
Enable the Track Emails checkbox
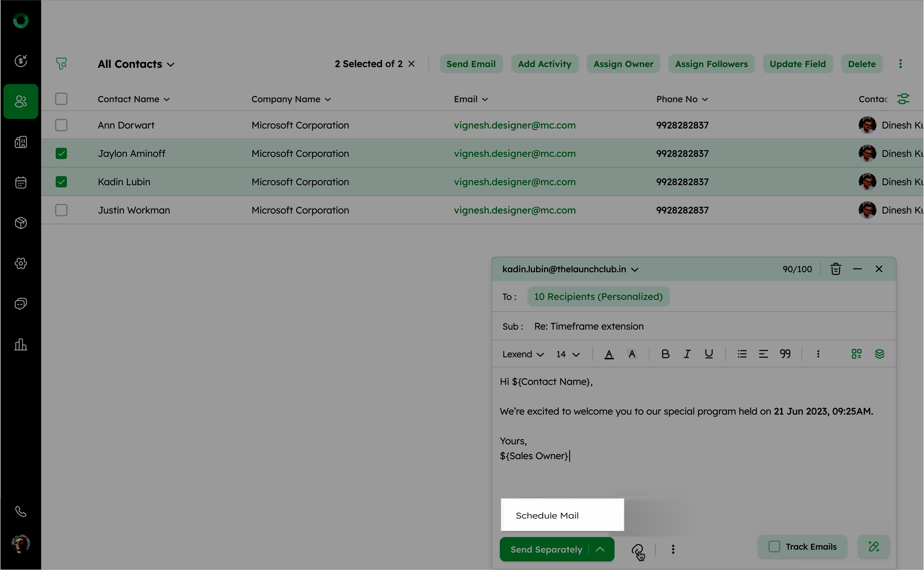tap(774, 547)
